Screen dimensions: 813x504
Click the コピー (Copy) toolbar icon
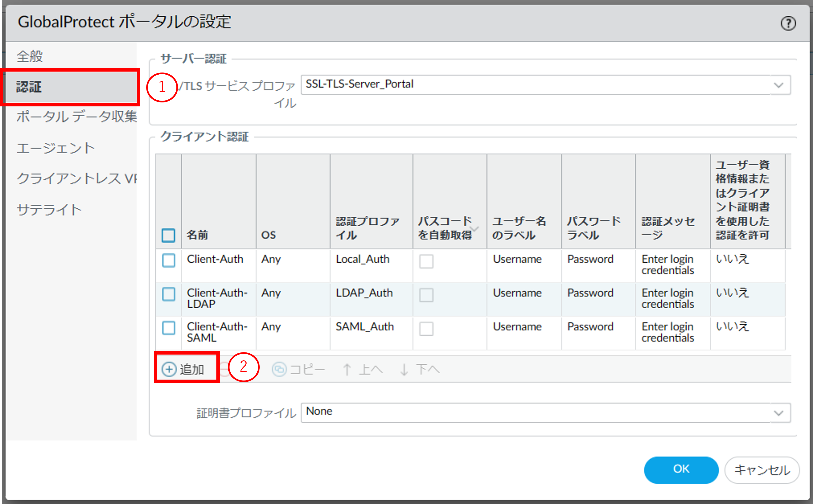point(279,369)
